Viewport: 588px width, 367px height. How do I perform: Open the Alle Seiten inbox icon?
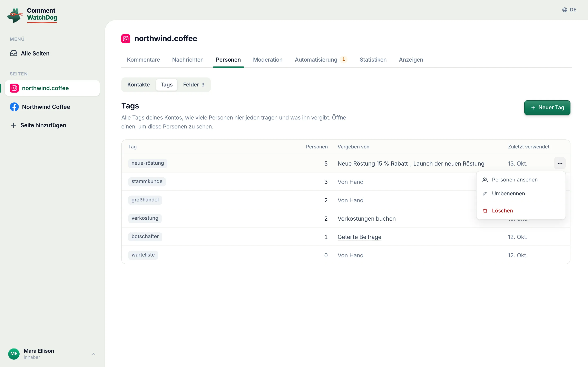coord(14,53)
